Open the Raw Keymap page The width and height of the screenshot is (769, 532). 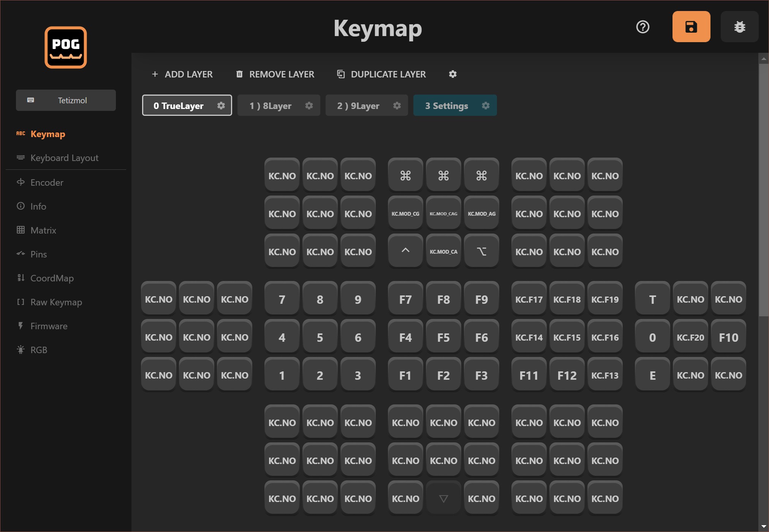tap(56, 302)
